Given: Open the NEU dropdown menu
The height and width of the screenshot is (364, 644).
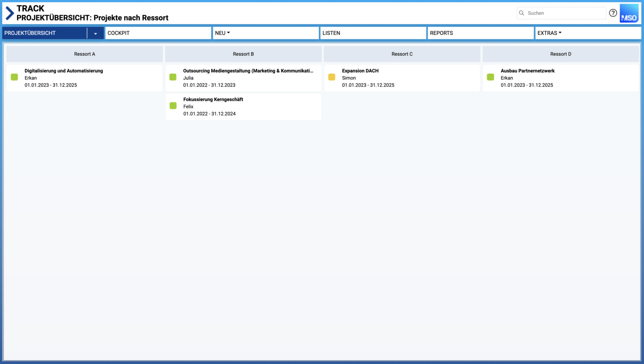Looking at the screenshot, I should point(223,33).
